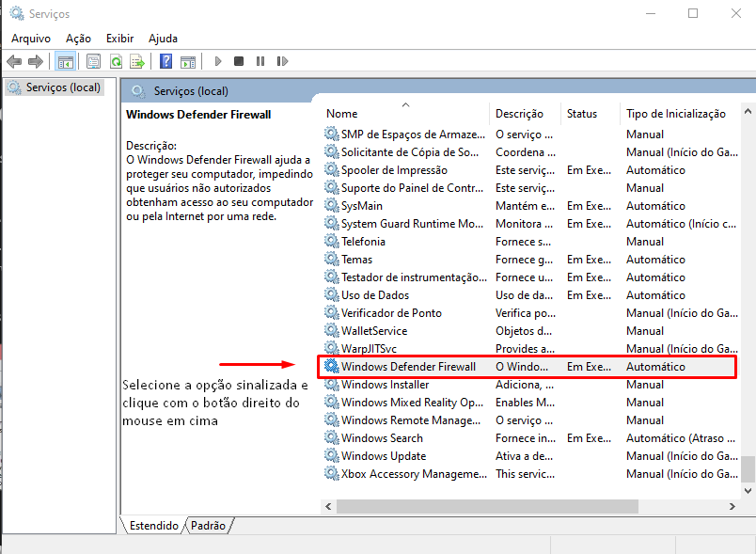
Task: Click the Stop Service square icon
Action: point(239,61)
